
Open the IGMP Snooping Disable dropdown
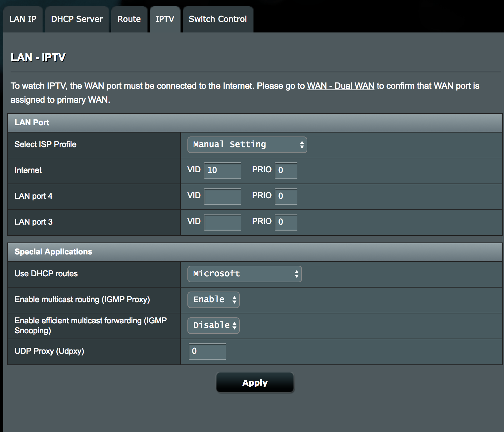(x=213, y=326)
